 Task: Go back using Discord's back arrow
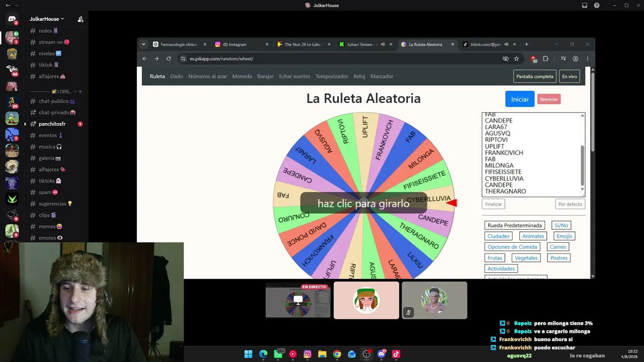coord(8,5)
